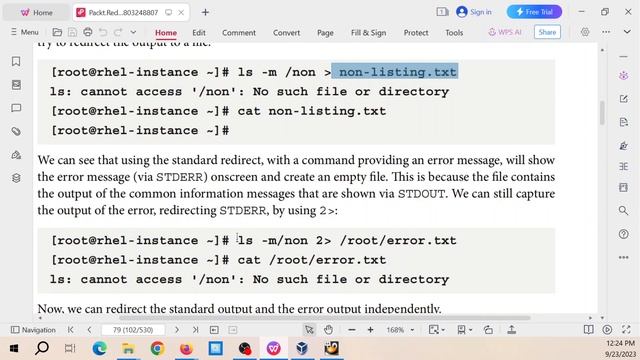Click the Redo arrow icon
Viewport: 640px width, 360px height.
[118, 32]
